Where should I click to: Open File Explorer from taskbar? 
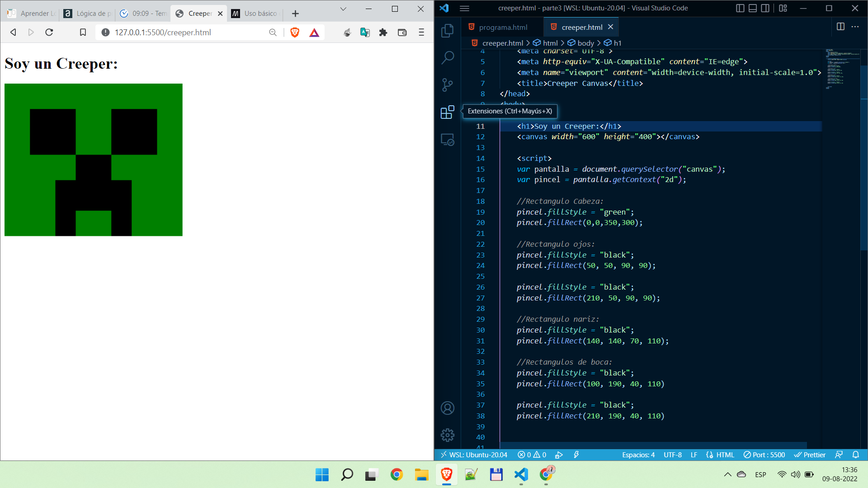tap(421, 474)
